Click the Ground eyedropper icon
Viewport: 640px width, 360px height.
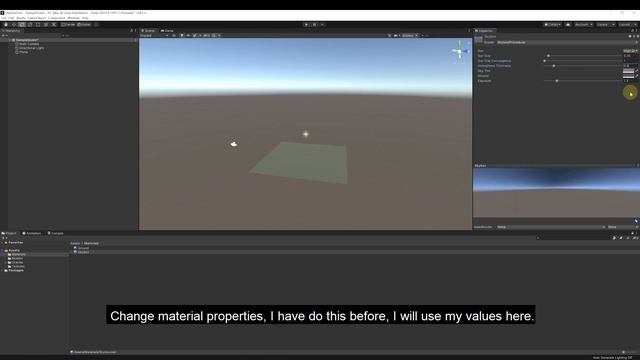tap(637, 76)
